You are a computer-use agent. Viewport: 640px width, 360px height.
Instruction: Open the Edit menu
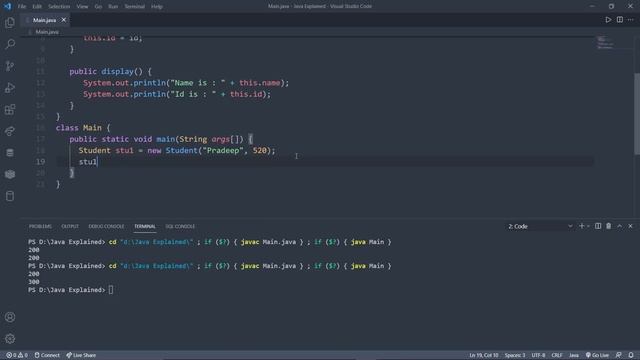click(37, 7)
